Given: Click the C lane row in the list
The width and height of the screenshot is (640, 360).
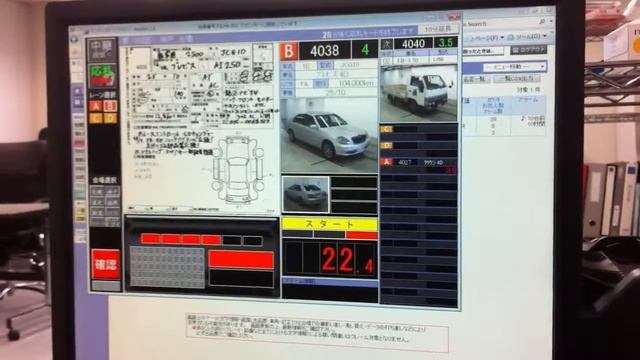Looking at the screenshot, I should pos(419,129).
